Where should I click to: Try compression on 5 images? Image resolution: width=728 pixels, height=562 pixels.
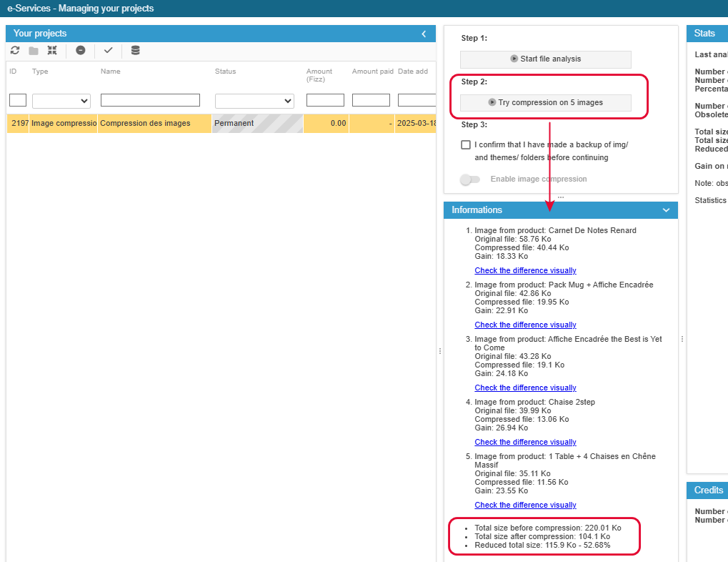coord(546,103)
